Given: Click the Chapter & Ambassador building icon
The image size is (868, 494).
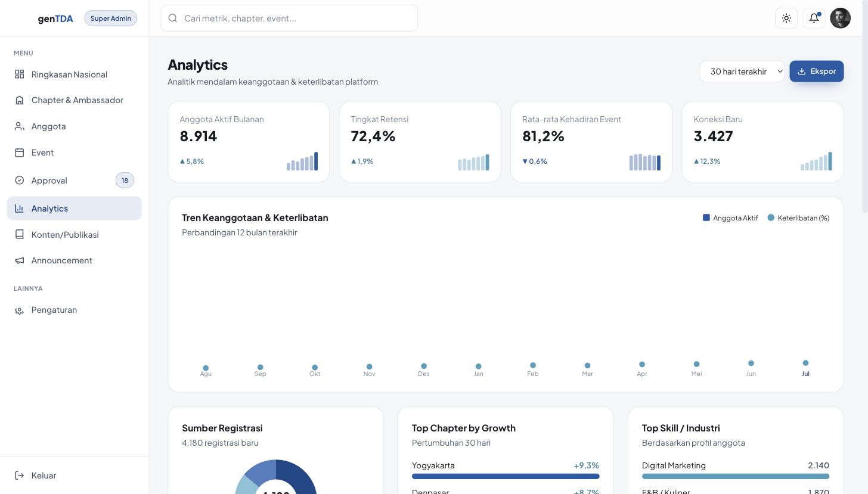Looking at the screenshot, I should pyautogui.click(x=20, y=100).
